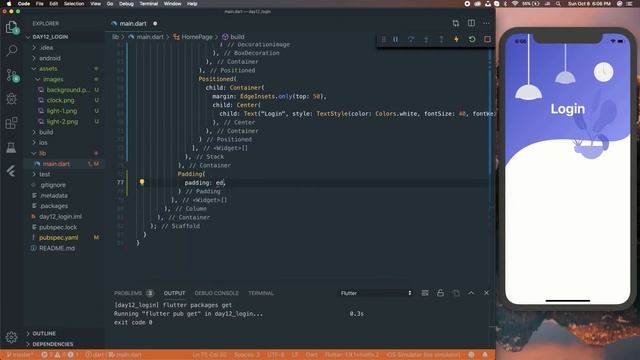Click the lightbulb quick fix icon
The height and width of the screenshot is (360, 640).
pyautogui.click(x=142, y=182)
